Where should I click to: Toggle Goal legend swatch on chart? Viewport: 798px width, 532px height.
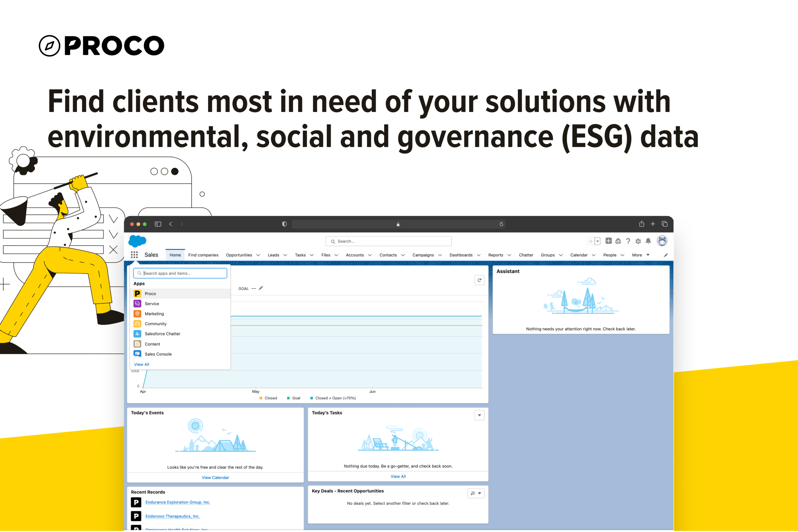click(x=288, y=398)
